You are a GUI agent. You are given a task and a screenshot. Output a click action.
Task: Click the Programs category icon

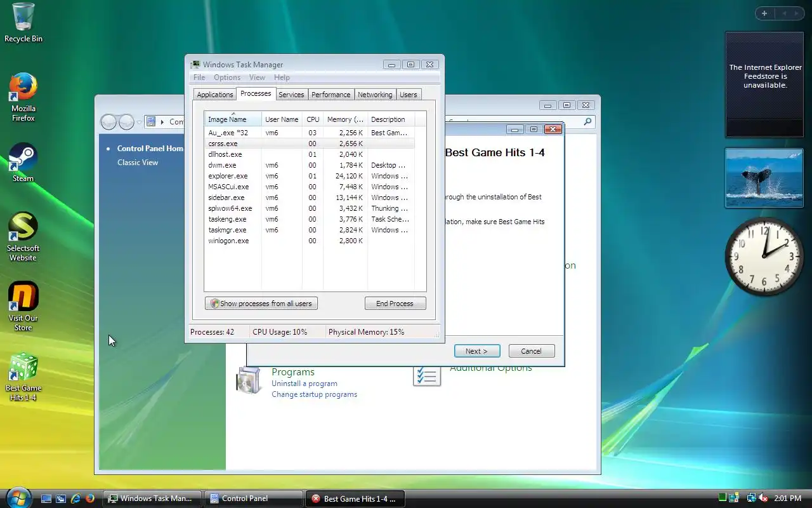(x=247, y=380)
